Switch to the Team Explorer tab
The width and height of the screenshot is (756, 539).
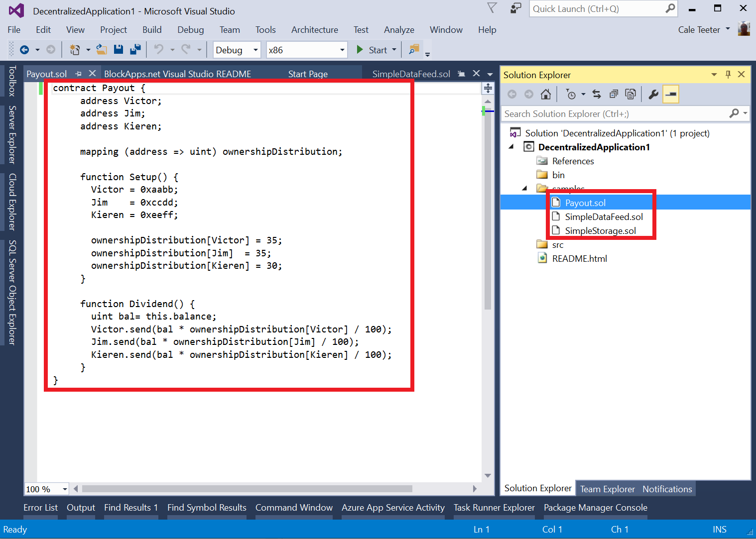pos(608,489)
